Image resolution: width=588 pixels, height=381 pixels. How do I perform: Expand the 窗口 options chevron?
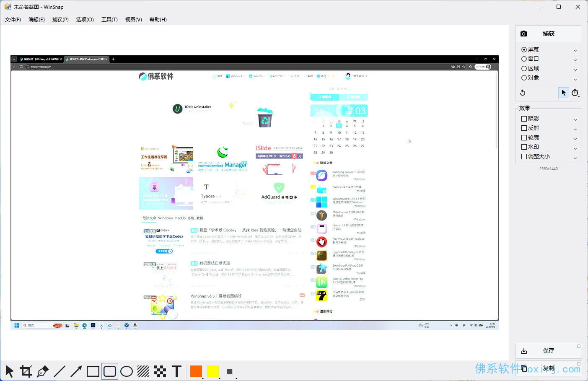click(x=575, y=60)
